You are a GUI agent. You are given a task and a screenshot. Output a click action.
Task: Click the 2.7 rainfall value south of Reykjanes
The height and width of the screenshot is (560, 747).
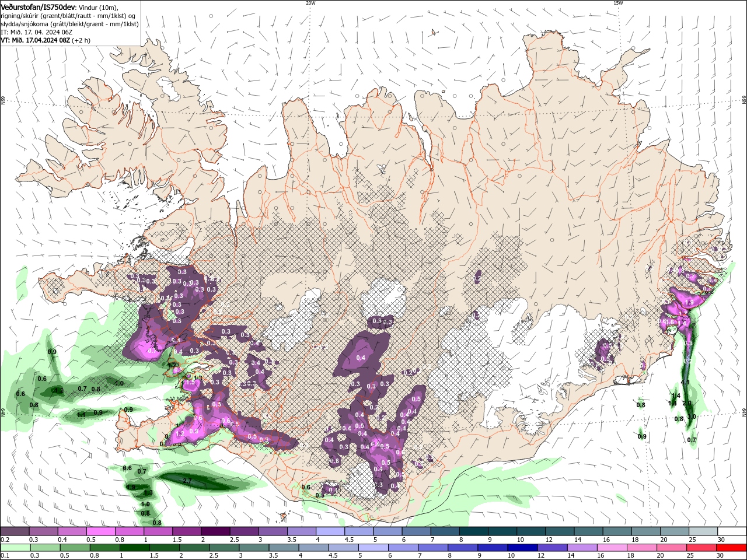click(x=187, y=481)
